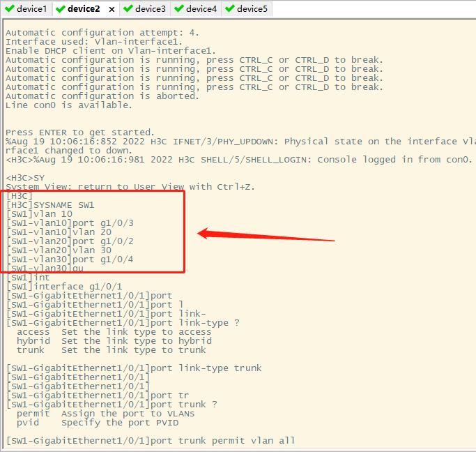Open the device3 tab

[x=145, y=9]
